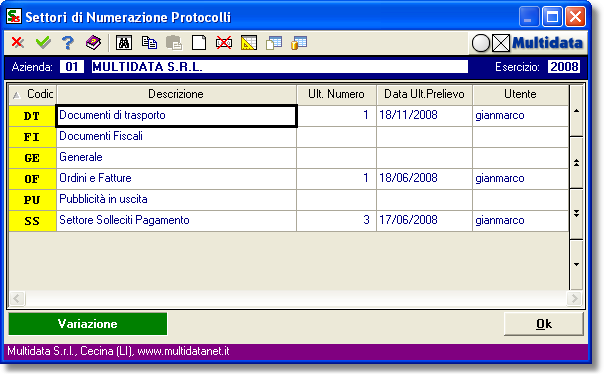Open help with the blue question mark
This screenshot has width=604, height=376.
click(68, 42)
